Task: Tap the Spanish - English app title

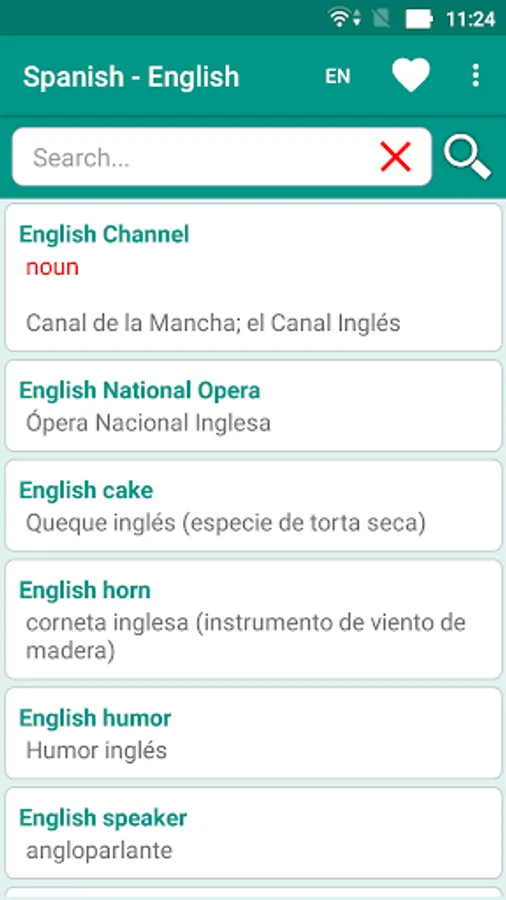Action: (131, 76)
